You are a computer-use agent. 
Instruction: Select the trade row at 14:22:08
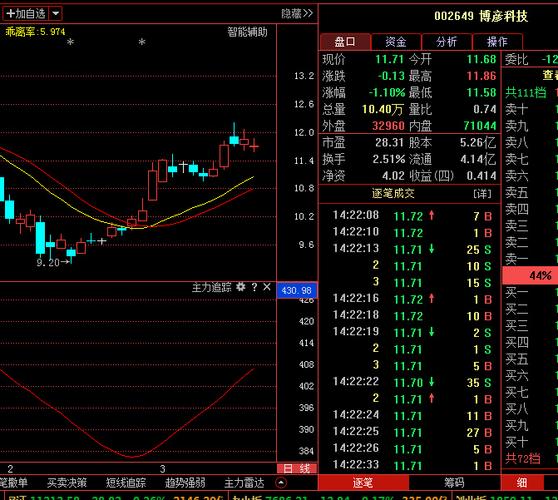(x=410, y=216)
